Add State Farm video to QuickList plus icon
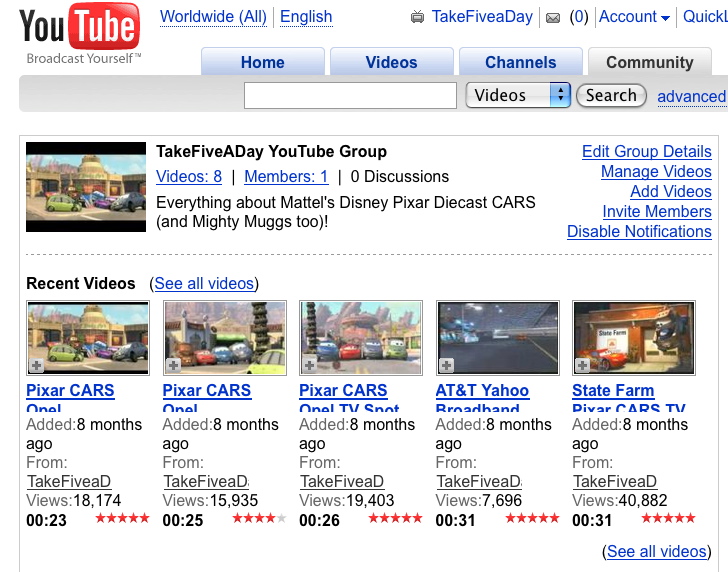 583,365
